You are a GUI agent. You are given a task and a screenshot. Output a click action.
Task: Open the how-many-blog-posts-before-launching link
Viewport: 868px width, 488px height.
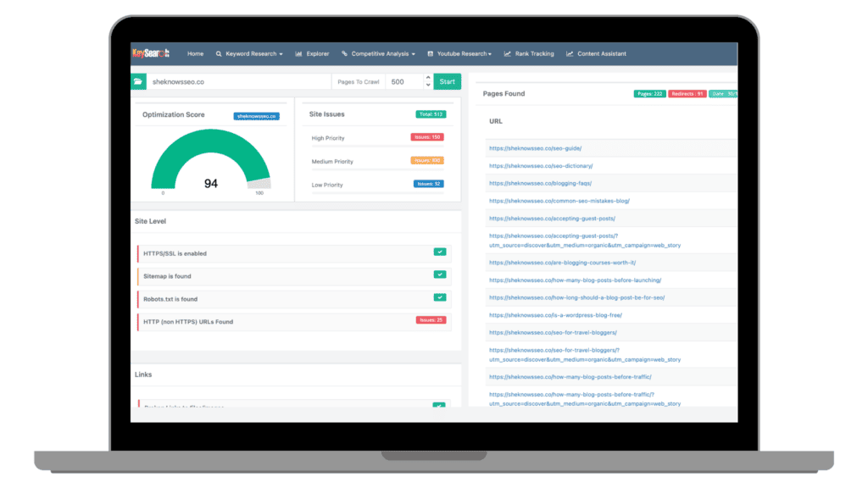tap(576, 280)
